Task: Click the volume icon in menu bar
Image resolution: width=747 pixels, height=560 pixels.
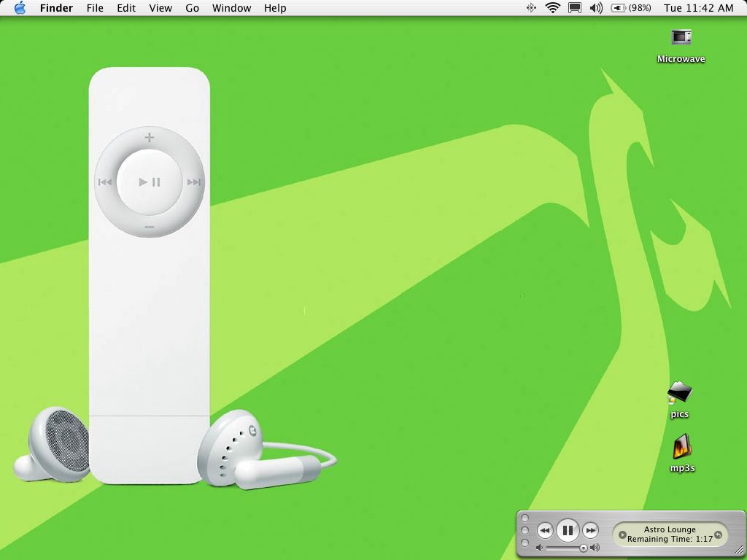Action: (x=596, y=8)
